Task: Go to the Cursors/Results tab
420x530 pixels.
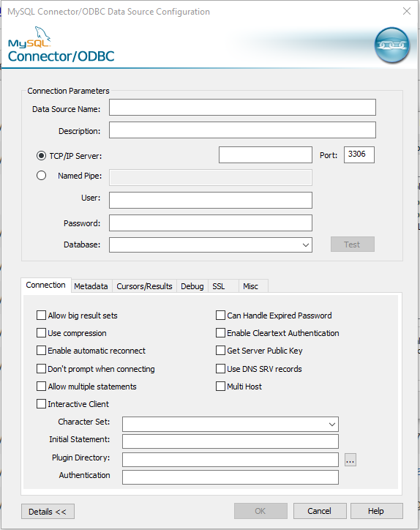Action: click(144, 286)
